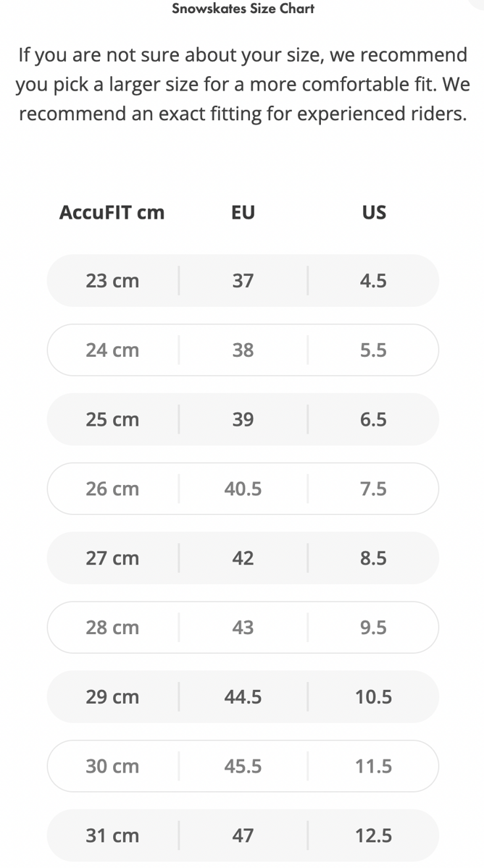Pick US size 5.5 cell
Image resolution: width=484 pixels, height=868 pixels.
pos(373,350)
